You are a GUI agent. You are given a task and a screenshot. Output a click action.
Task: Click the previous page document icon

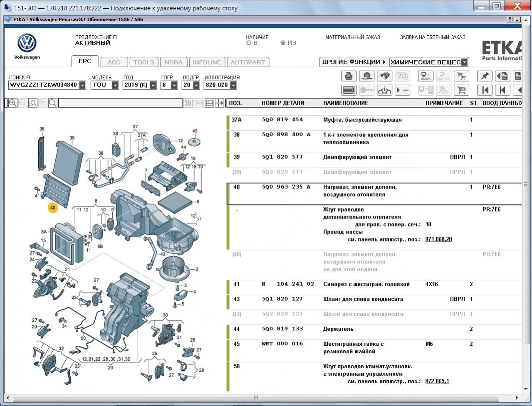(x=502, y=76)
